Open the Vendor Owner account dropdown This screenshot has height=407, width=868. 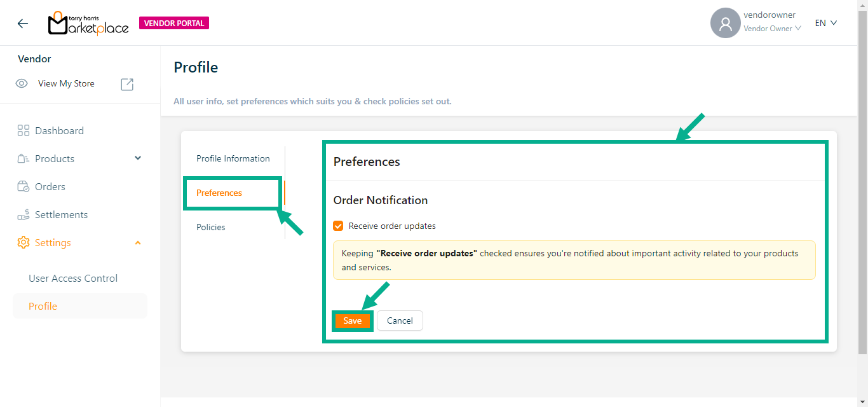(772, 29)
